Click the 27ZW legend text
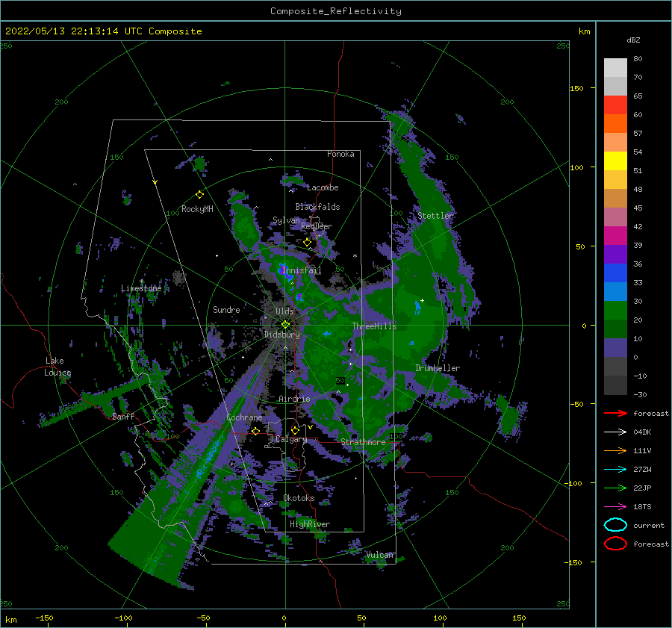The image size is (672, 628). click(642, 470)
